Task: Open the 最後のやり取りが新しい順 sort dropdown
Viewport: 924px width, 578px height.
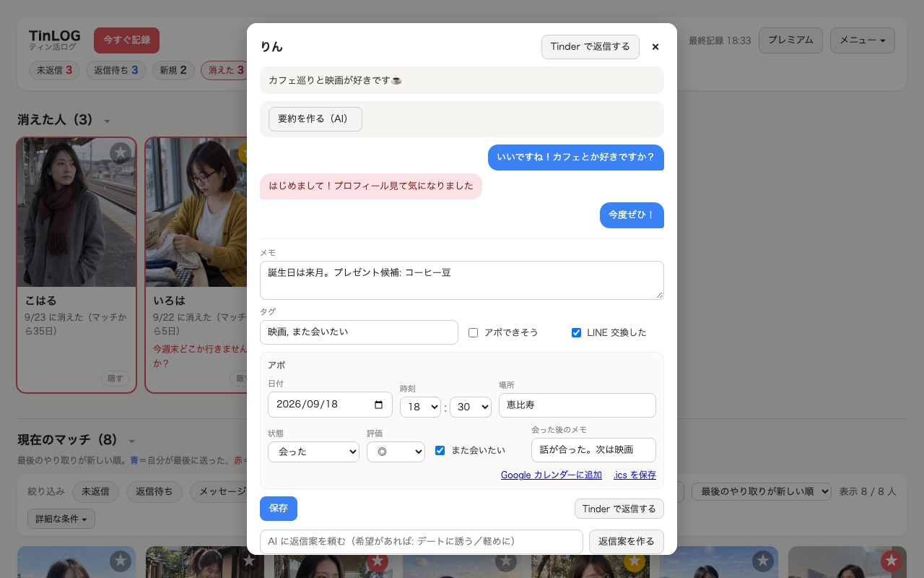Action: pyautogui.click(x=762, y=492)
